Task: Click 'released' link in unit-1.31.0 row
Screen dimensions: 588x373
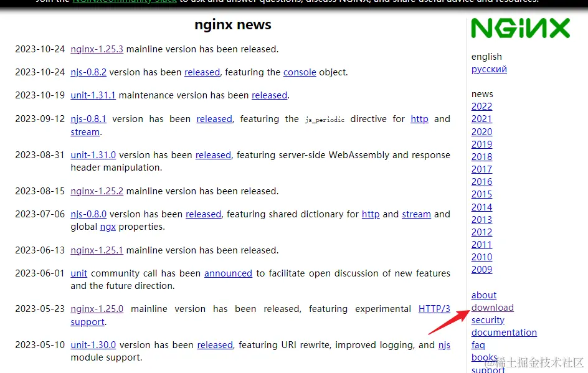Action: pyautogui.click(x=213, y=155)
